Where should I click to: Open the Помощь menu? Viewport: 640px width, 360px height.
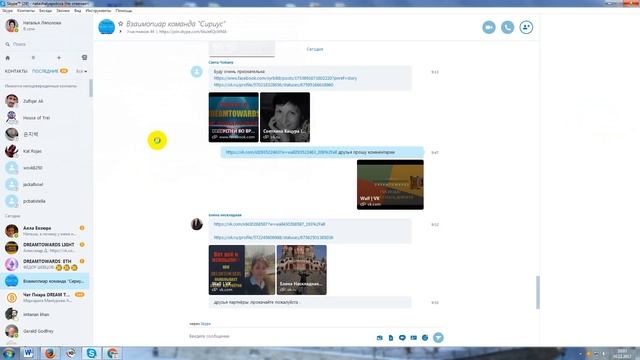[x=123, y=11]
